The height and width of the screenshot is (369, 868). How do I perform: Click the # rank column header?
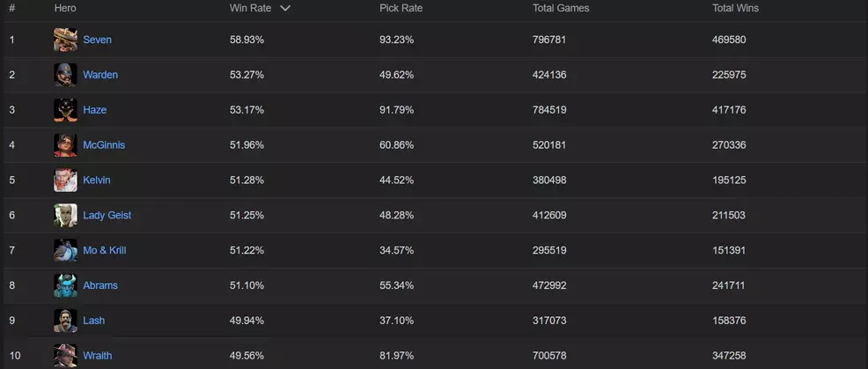click(x=12, y=8)
